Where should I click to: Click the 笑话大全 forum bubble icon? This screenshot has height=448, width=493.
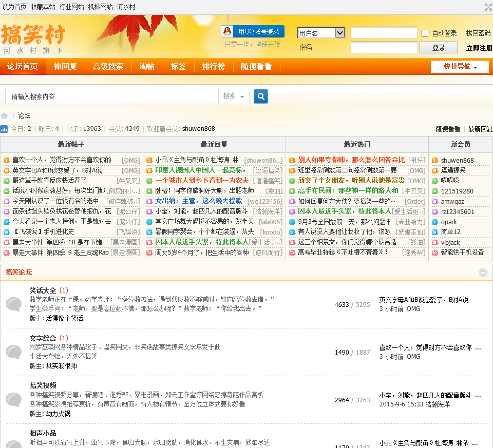[x=13, y=304]
